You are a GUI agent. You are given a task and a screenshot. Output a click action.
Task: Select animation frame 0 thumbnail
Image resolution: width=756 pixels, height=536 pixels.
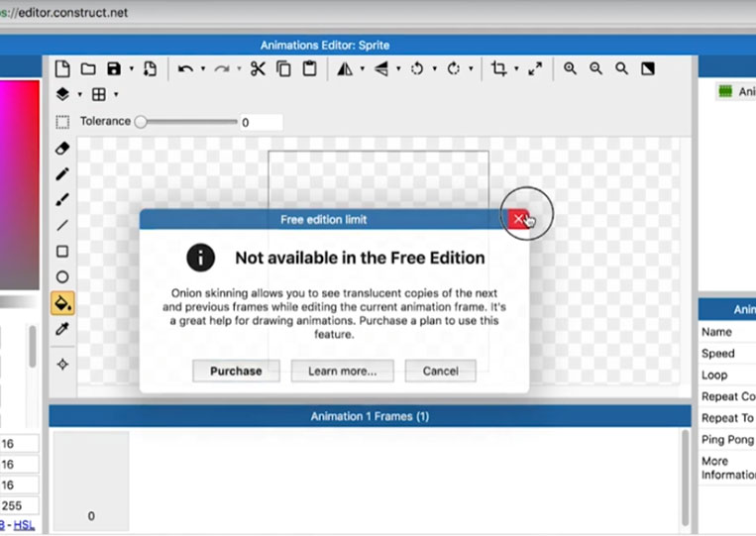point(91,482)
